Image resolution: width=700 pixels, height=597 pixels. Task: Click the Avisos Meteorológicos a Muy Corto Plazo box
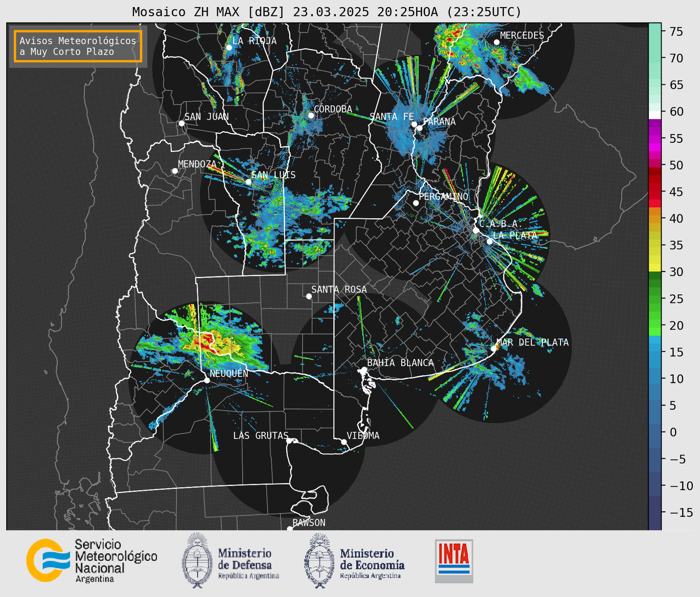coord(78,46)
